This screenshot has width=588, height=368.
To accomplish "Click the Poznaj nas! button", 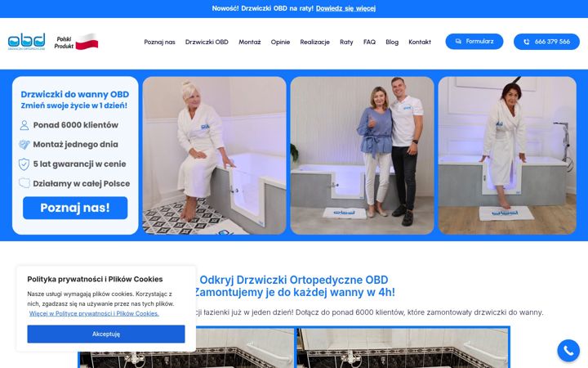I will coord(75,208).
